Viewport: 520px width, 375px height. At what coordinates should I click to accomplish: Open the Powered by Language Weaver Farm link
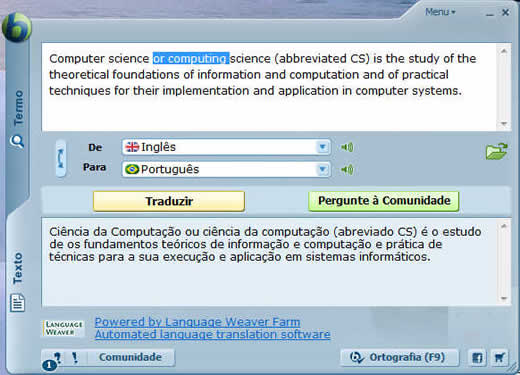click(x=197, y=322)
